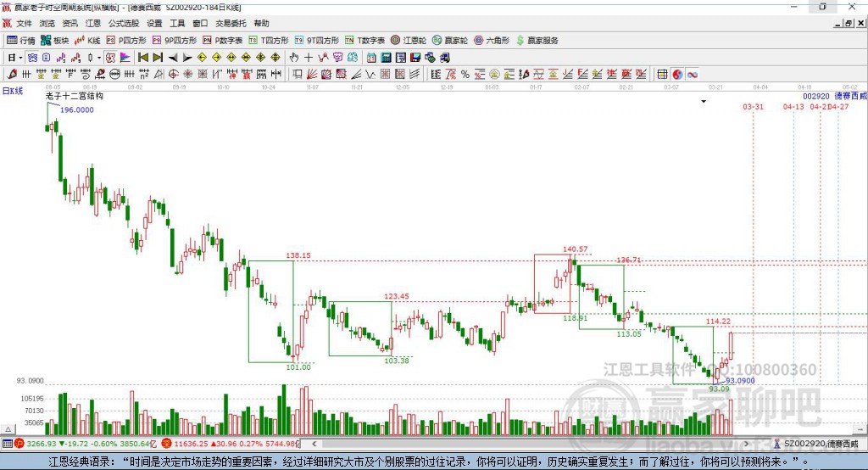Image resolution: width=868 pixels, height=470 pixels.
Task: Select the empty rectangle drawing tool
Action: point(297,75)
